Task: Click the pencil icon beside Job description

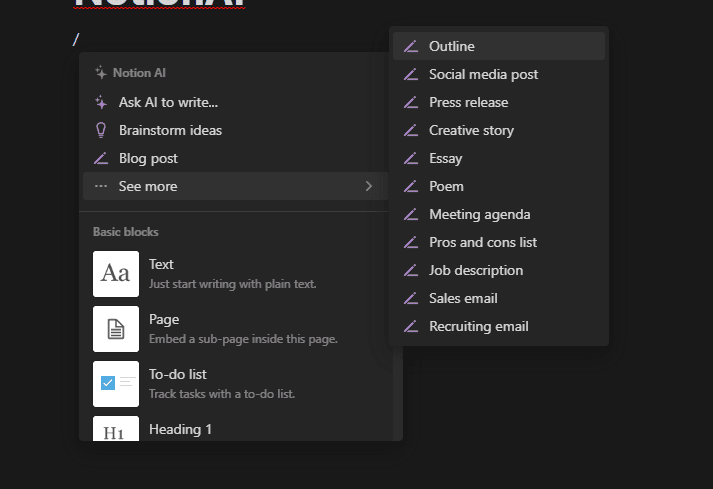Action: tap(411, 271)
